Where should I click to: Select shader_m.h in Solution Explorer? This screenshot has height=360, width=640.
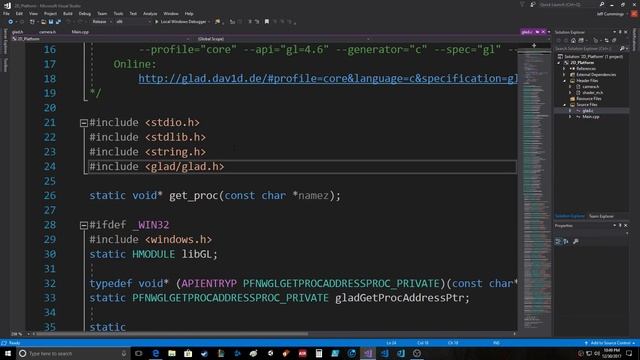(x=592, y=93)
